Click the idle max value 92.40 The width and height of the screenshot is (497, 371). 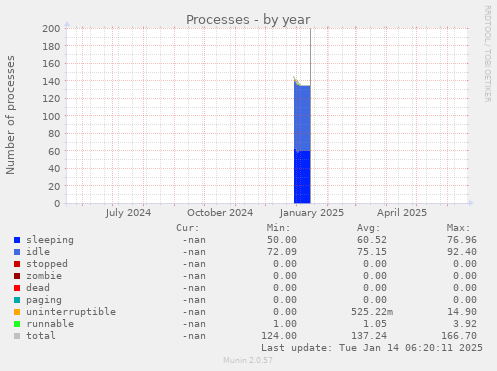pyautogui.click(x=462, y=252)
